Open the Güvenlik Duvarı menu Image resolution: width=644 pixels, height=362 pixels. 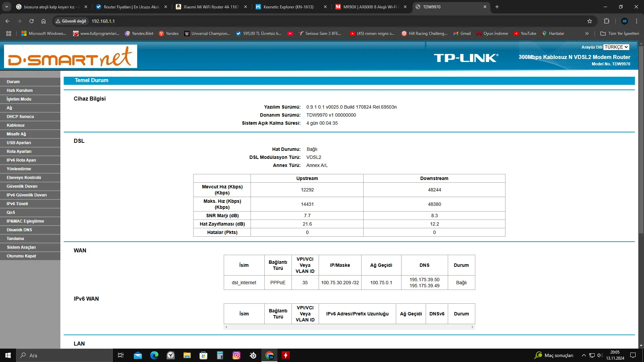coord(30,186)
